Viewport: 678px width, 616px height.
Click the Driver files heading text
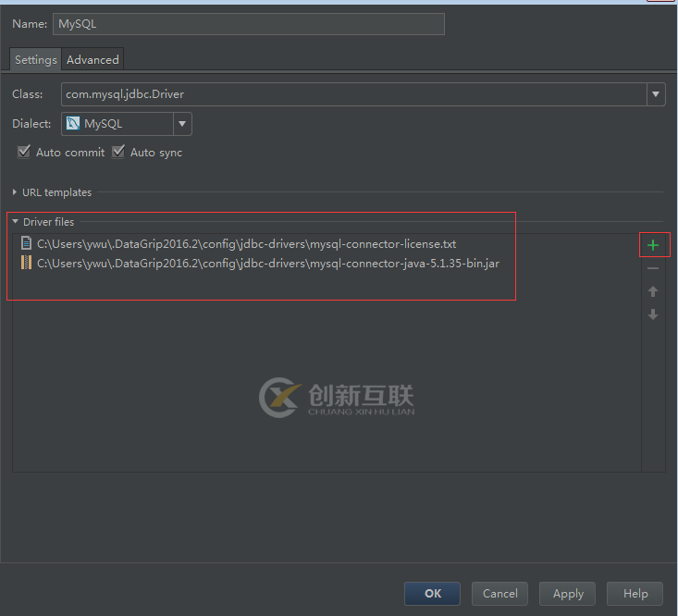[x=48, y=222]
